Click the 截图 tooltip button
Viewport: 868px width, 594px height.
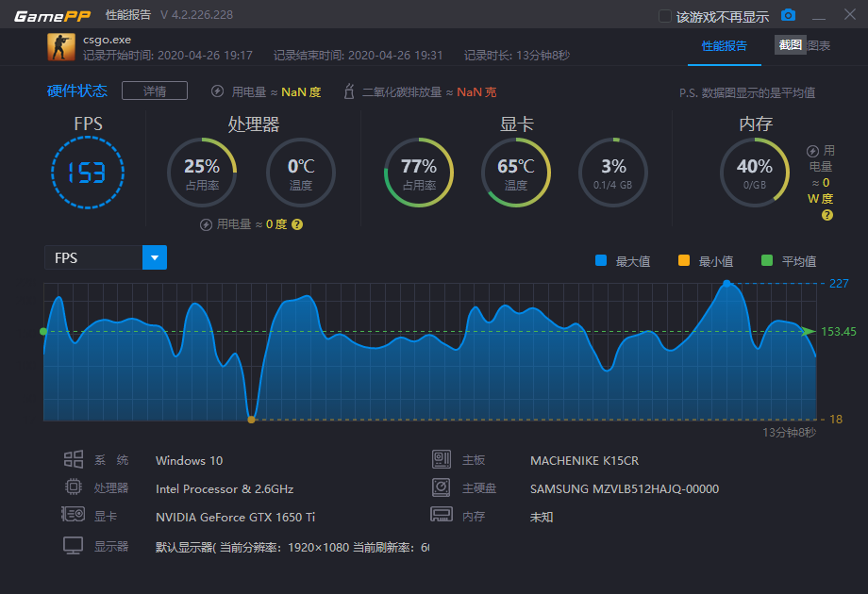click(x=790, y=45)
